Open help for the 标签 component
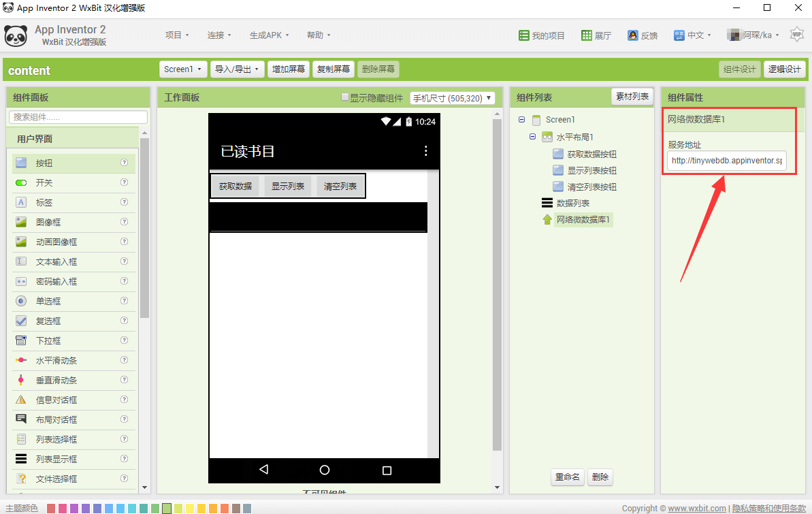812x514 pixels. tap(125, 202)
